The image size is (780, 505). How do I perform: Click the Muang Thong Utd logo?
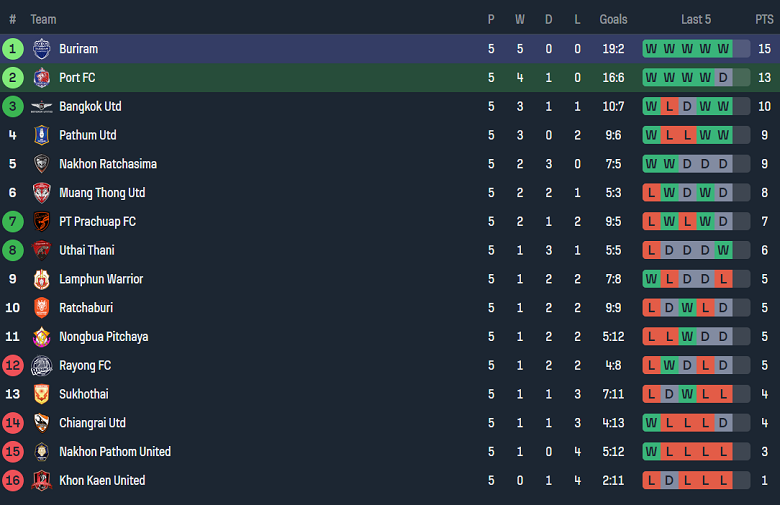(41, 193)
